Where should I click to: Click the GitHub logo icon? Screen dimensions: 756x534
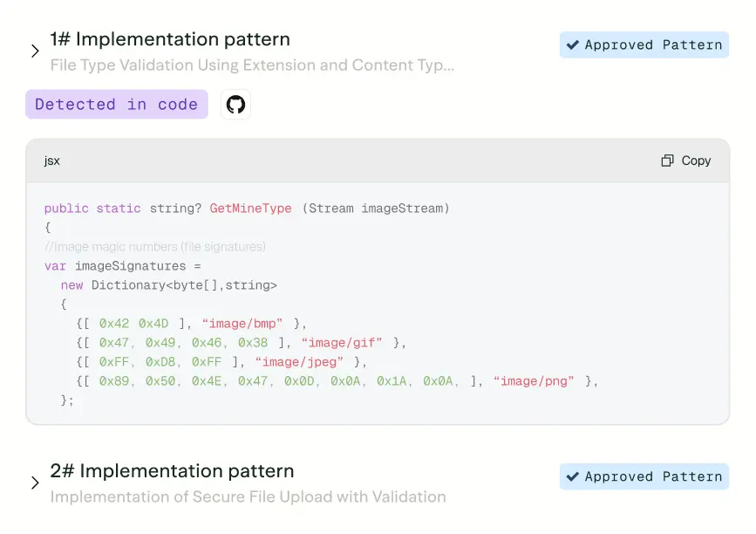click(235, 104)
